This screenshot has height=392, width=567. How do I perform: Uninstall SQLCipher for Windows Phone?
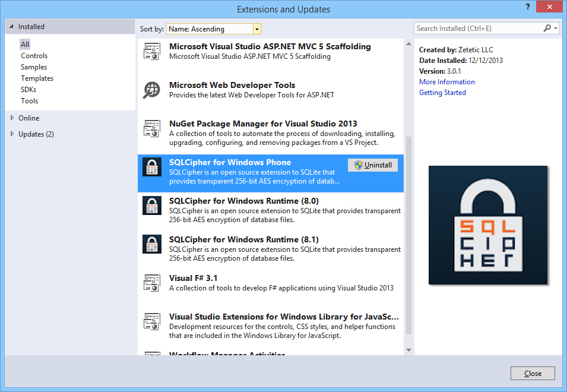[x=373, y=165]
